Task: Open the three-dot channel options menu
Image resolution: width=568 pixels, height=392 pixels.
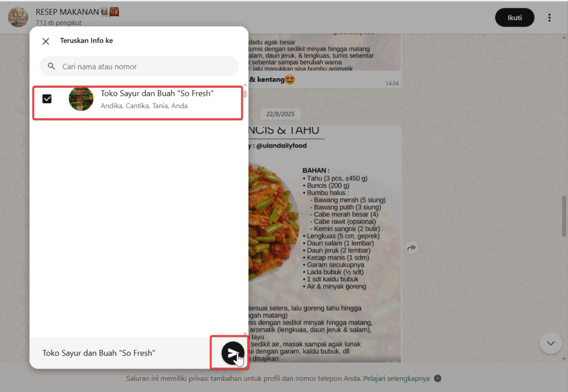Action: coord(549,18)
